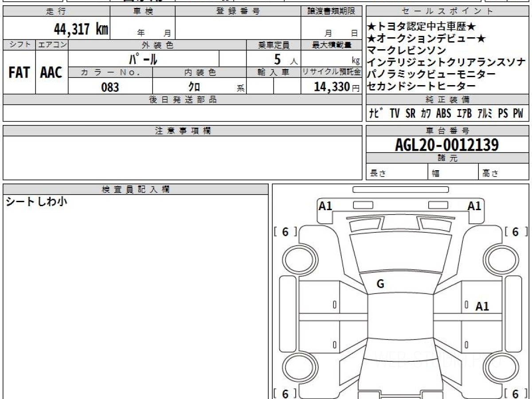This screenshot has height=399, width=532.
Task: Select the PW equipment code
Action: 518,113
